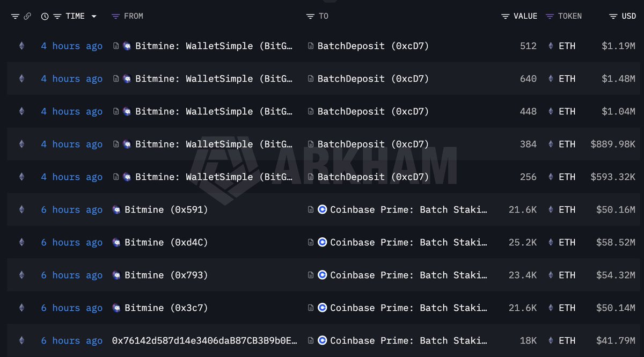Click the Coinbase logo in the $58.52M row
The image size is (644, 357).
pyautogui.click(x=322, y=243)
